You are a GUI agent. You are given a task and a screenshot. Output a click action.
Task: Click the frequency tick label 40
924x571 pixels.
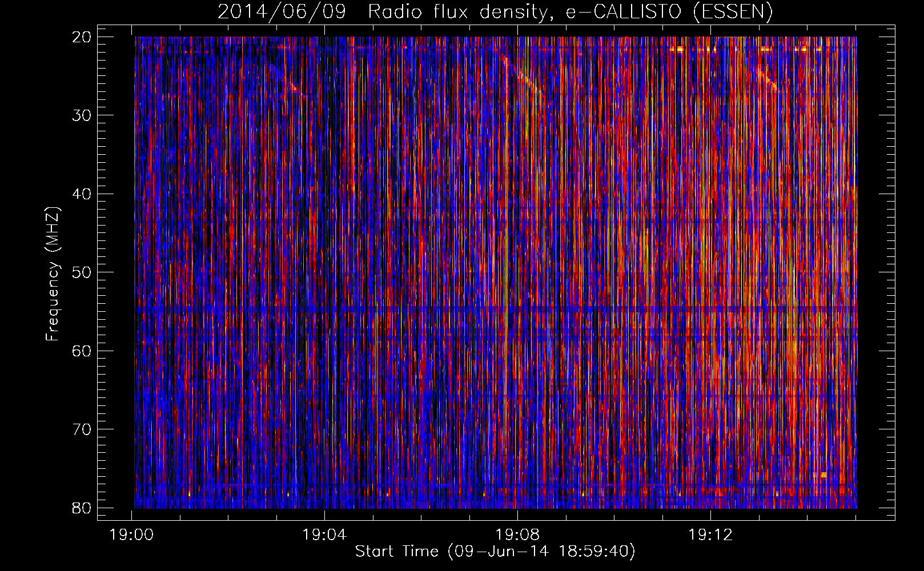(82, 194)
